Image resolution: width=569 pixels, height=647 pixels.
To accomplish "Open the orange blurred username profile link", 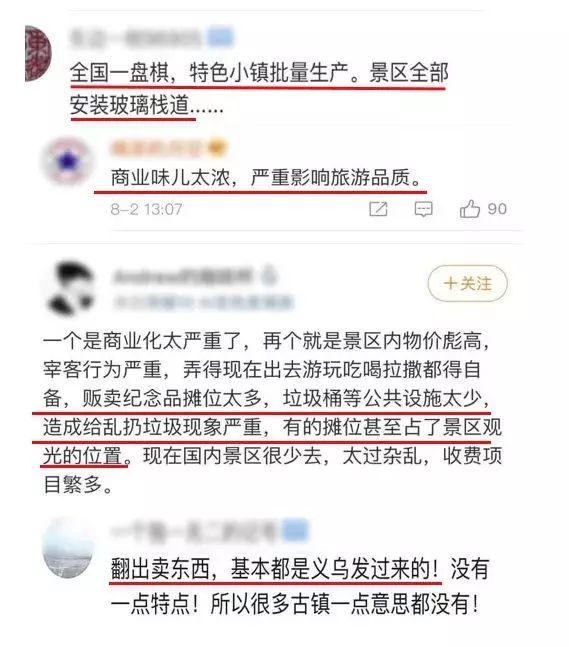I will click(x=157, y=149).
